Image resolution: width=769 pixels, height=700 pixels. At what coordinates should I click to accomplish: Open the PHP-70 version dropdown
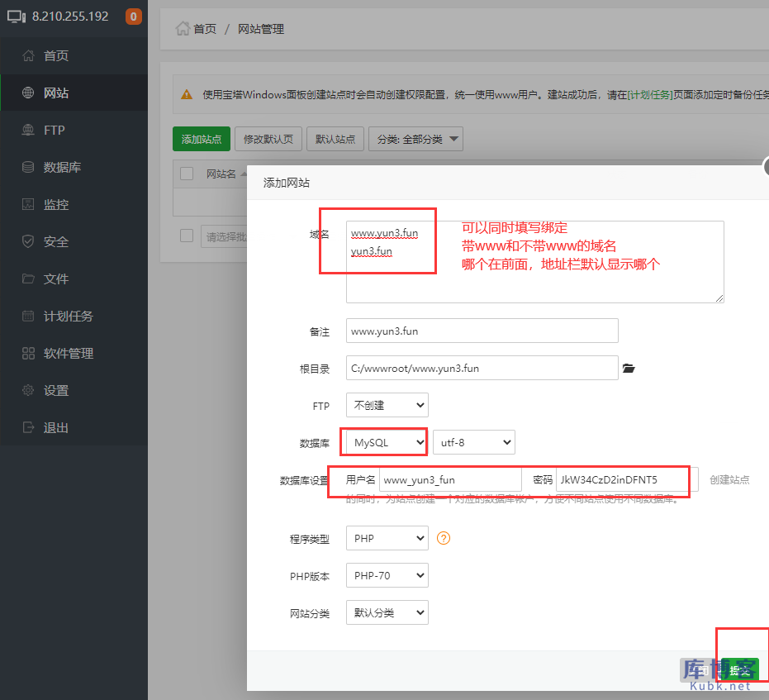coord(387,575)
